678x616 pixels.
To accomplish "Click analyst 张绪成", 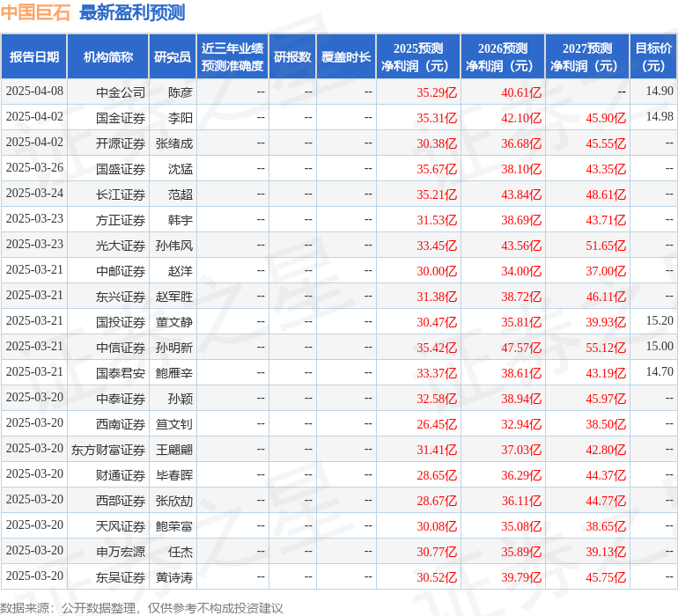I will coord(174,143).
